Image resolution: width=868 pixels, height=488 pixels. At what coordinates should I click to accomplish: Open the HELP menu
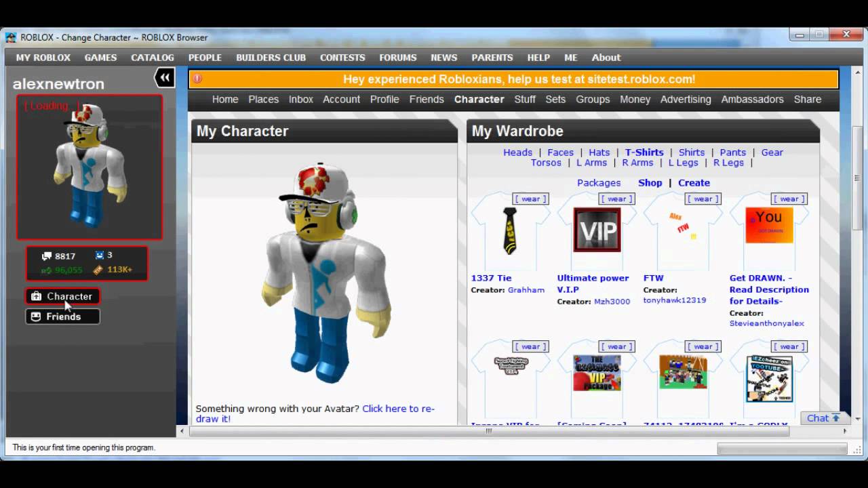[x=538, y=58]
